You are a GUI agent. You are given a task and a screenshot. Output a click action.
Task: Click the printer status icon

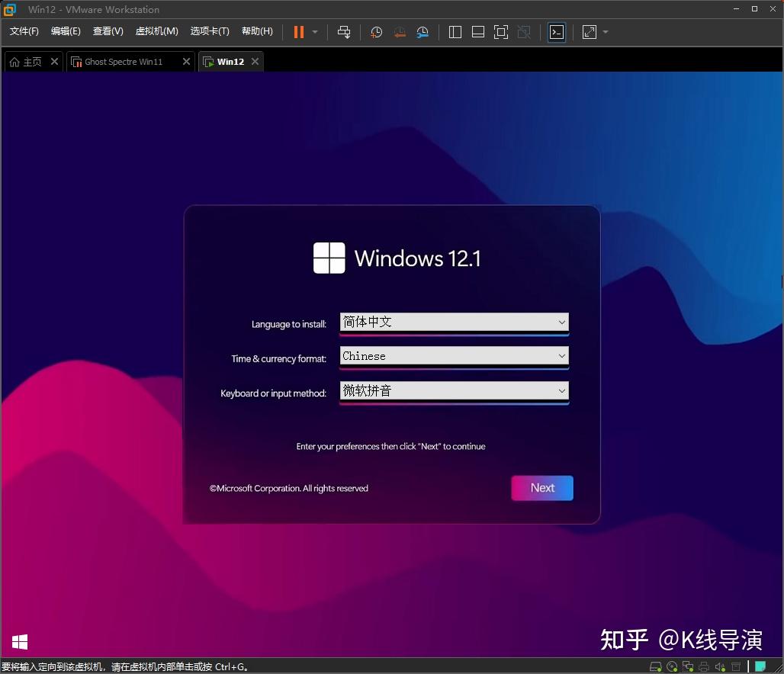point(703,666)
